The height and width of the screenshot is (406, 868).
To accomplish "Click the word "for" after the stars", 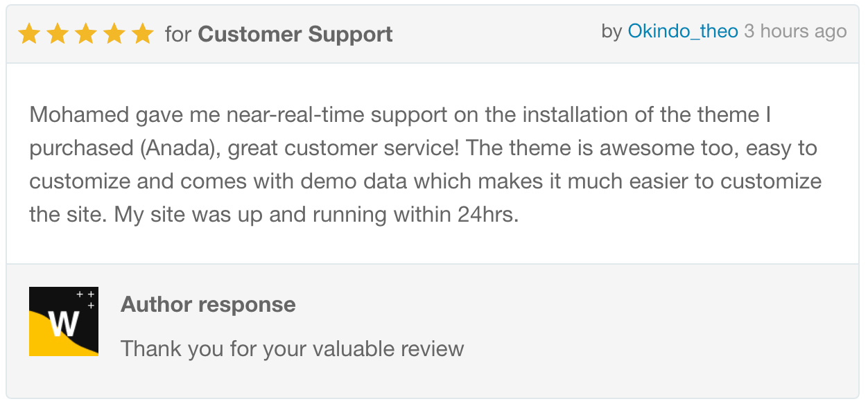I will (178, 34).
